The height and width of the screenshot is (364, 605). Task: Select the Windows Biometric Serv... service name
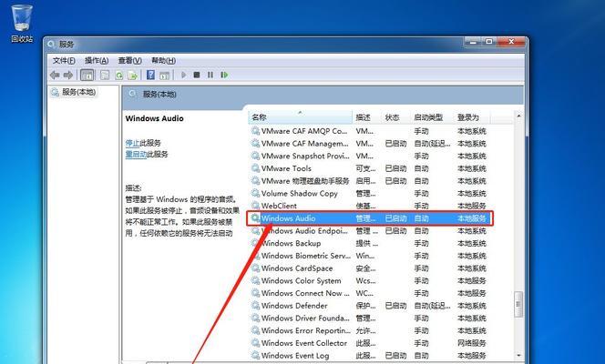[x=306, y=256]
